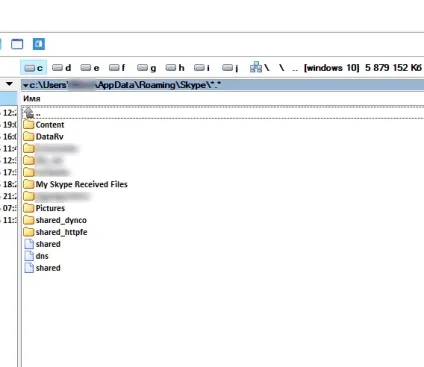This screenshot has width=424, height=367.
Task: Select My Skype Received Files folder
Action: (76, 184)
